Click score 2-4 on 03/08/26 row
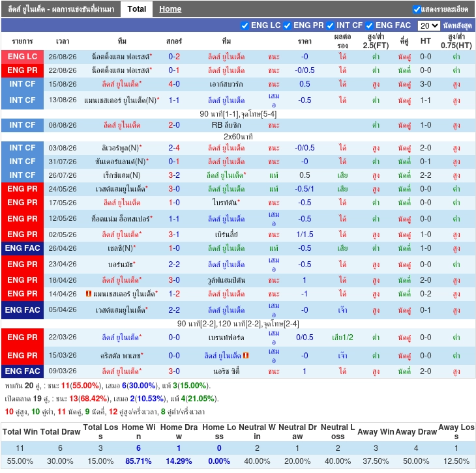Screen dimensions: 476x473 coord(174,148)
